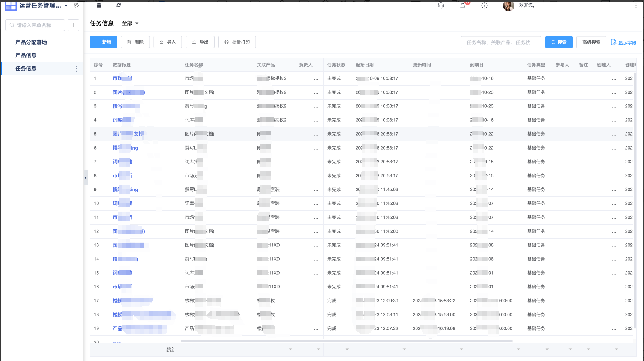The height and width of the screenshot is (361, 644).
Task: Click the 显示字段 link
Action: [624, 42]
